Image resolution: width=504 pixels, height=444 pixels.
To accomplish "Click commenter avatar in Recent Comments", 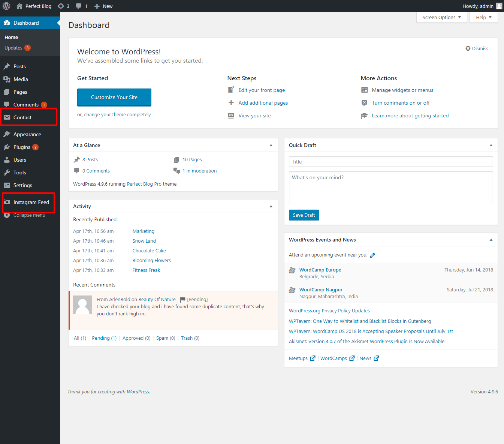I will tap(82, 305).
